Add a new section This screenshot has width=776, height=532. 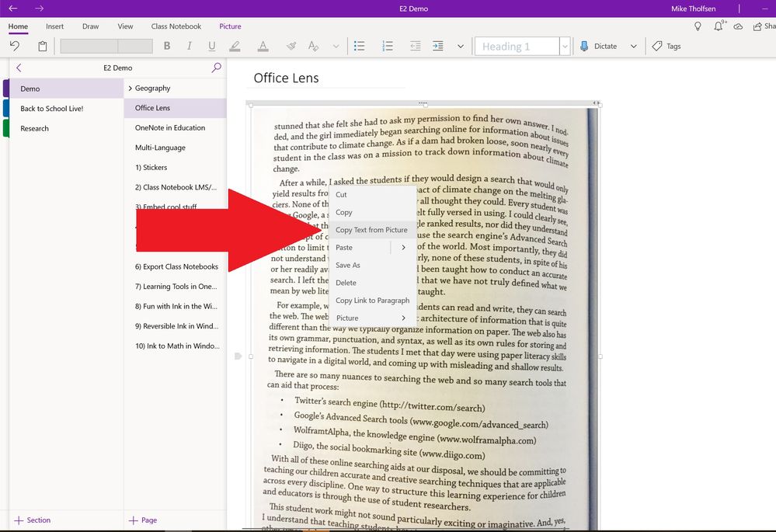click(33, 520)
